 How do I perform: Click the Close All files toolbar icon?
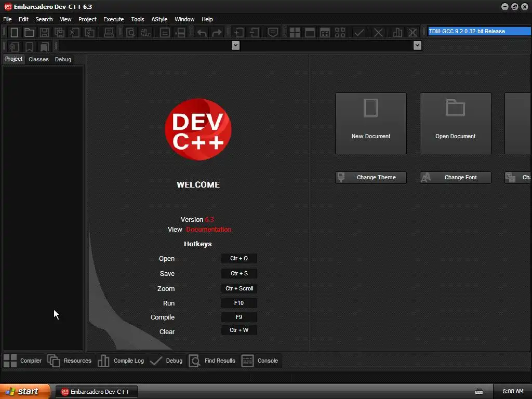(x=89, y=33)
